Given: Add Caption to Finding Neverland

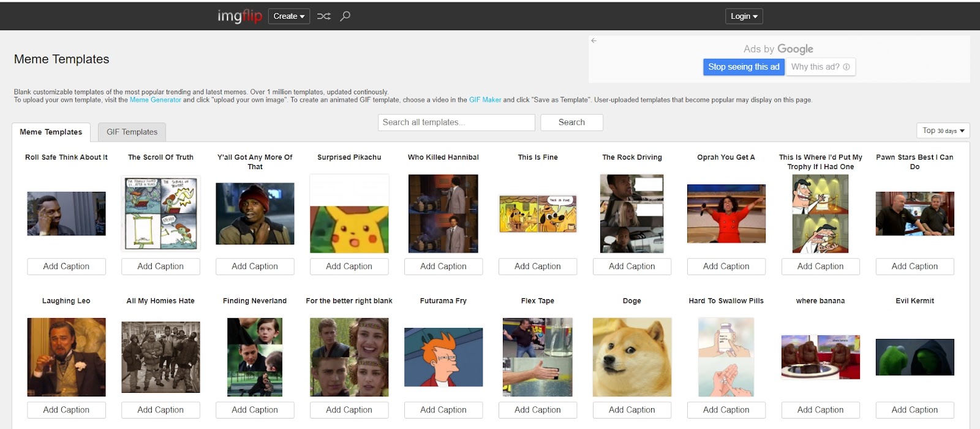Looking at the screenshot, I should coord(255,409).
